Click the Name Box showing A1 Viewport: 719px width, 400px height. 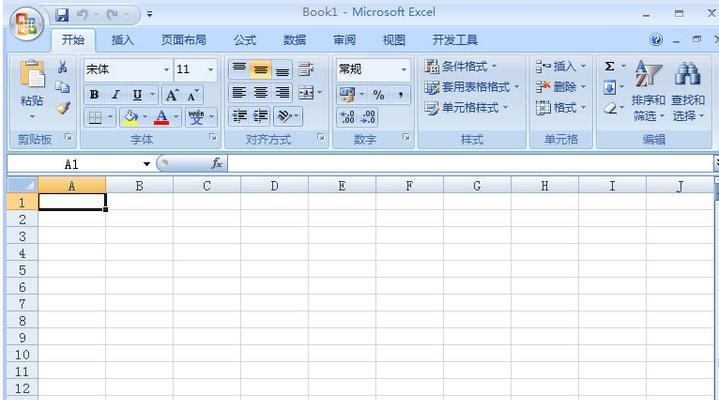point(72,164)
